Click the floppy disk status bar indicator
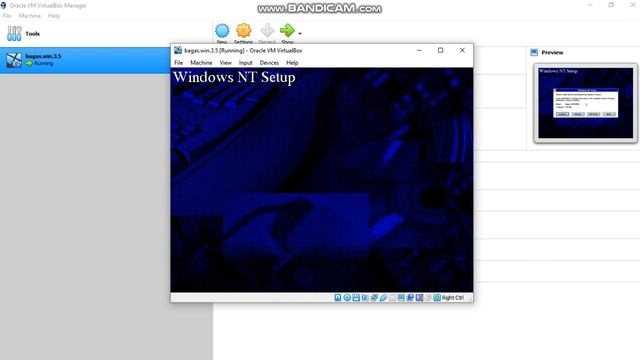The image size is (640, 360). point(356,298)
